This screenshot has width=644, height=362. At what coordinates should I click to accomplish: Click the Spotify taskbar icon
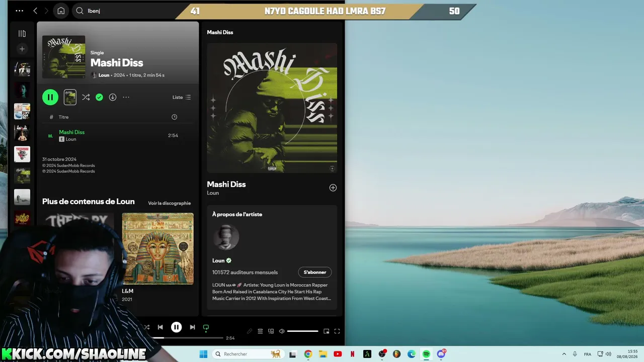click(x=426, y=354)
